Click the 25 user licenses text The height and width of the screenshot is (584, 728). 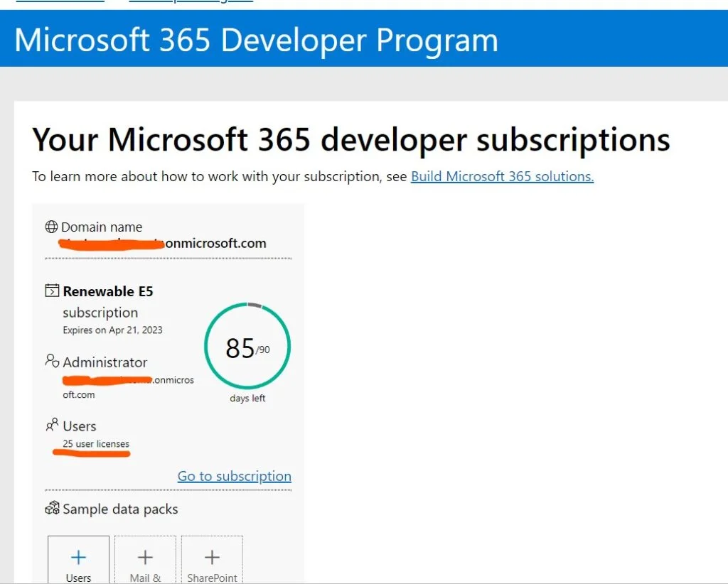pyautogui.click(x=96, y=444)
